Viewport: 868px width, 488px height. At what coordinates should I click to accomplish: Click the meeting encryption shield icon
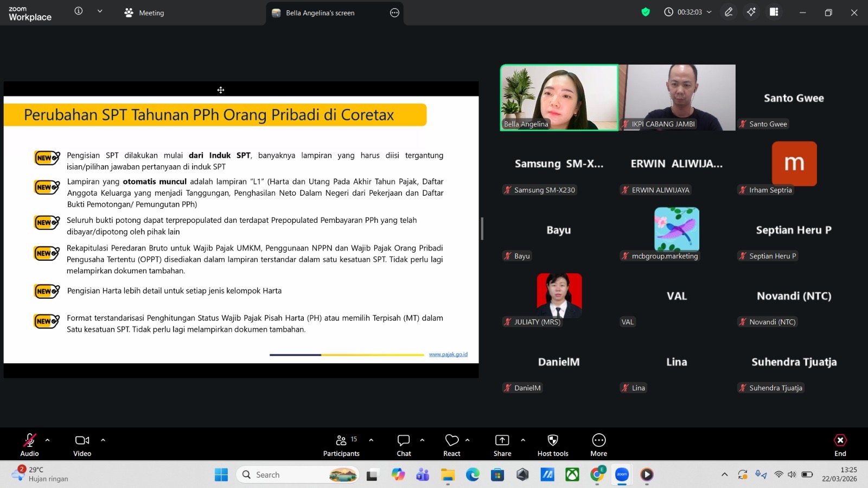click(x=646, y=11)
